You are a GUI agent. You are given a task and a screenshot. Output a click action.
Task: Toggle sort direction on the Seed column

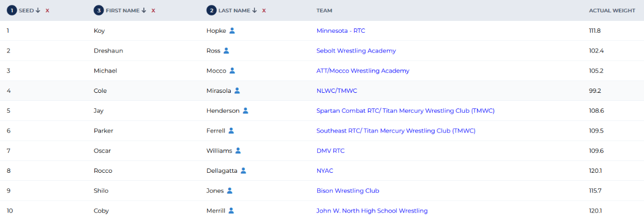[38, 11]
